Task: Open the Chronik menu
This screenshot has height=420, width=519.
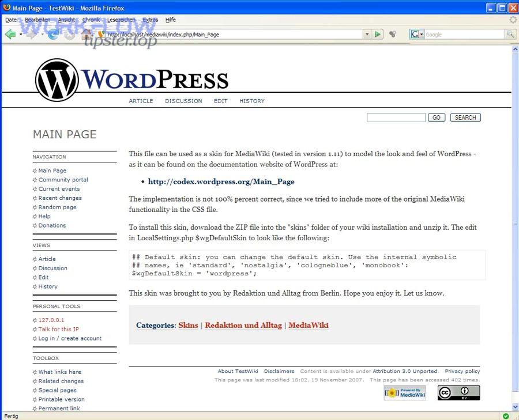Action: (91, 20)
